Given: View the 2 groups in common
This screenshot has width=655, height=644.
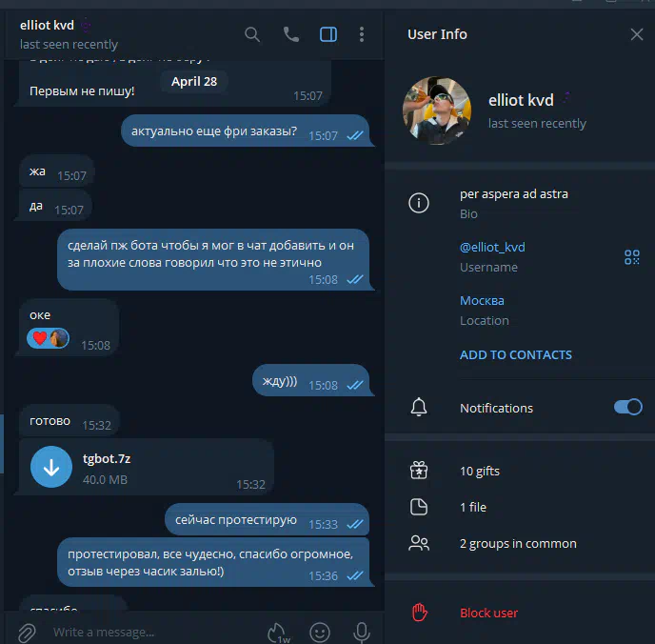Looking at the screenshot, I should [x=520, y=543].
